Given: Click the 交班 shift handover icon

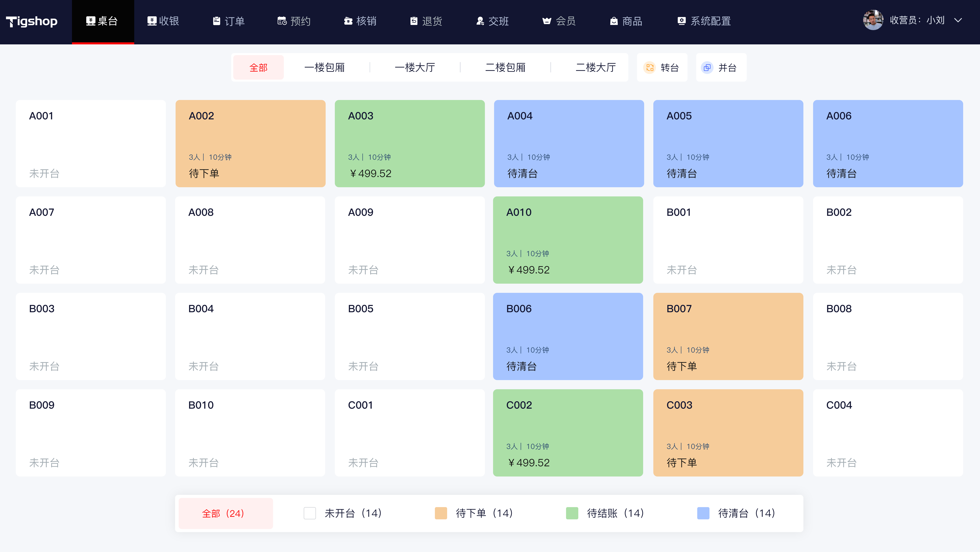Looking at the screenshot, I should point(480,21).
